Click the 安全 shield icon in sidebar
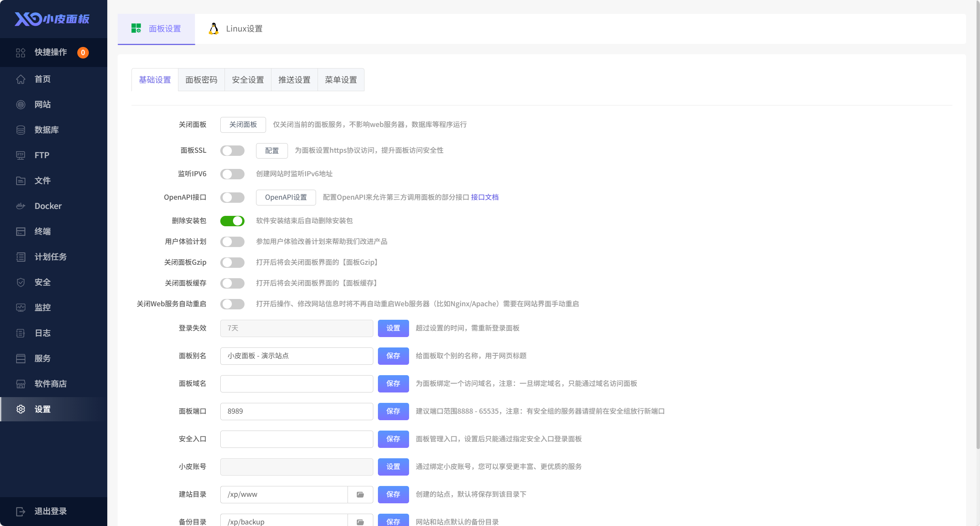Screen dimensions: 980x526 (x=21, y=282)
